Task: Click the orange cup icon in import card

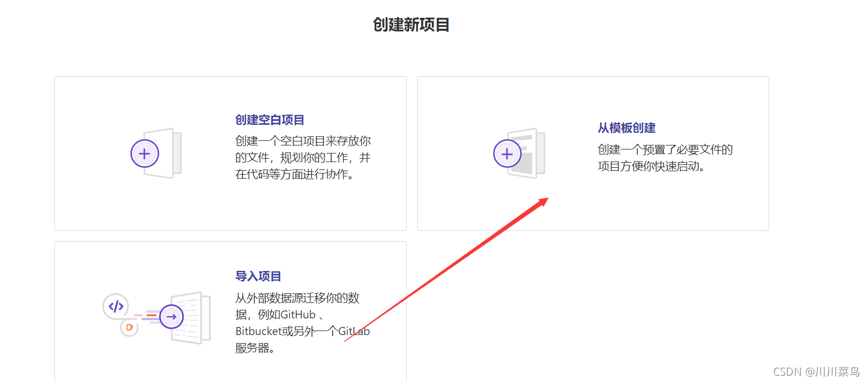Action: click(x=129, y=328)
